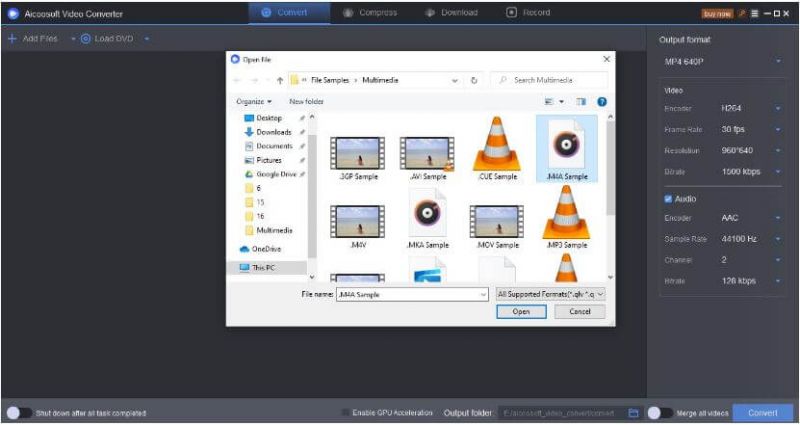Click Open in the file dialog
The height and width of the screenshot is (425, 800).
(x=521, y=312)
